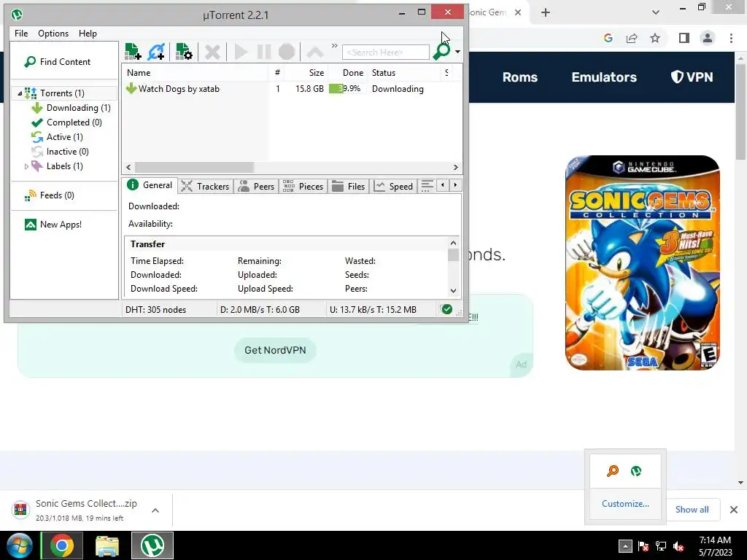Click DHT: 305 nodes status entry
Viewport: 747px width, 560px height.
pyautogui.click(x=156, y=309)
